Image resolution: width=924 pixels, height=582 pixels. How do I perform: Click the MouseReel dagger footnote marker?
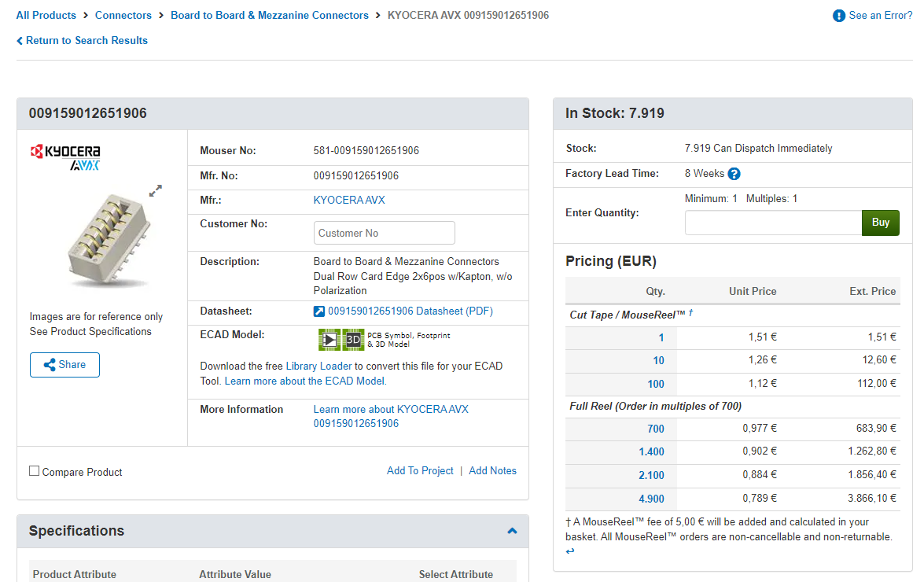point(690,313)
